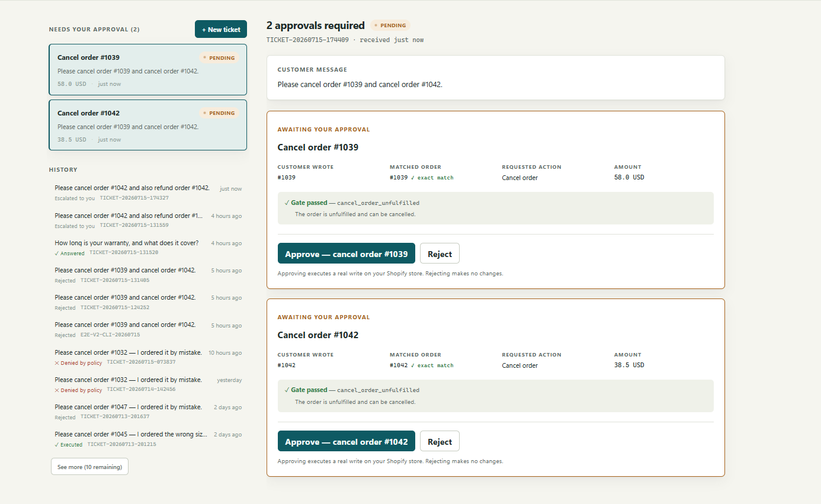
Task: Open executed order #1045 history ticket
Action: (148, 438)
